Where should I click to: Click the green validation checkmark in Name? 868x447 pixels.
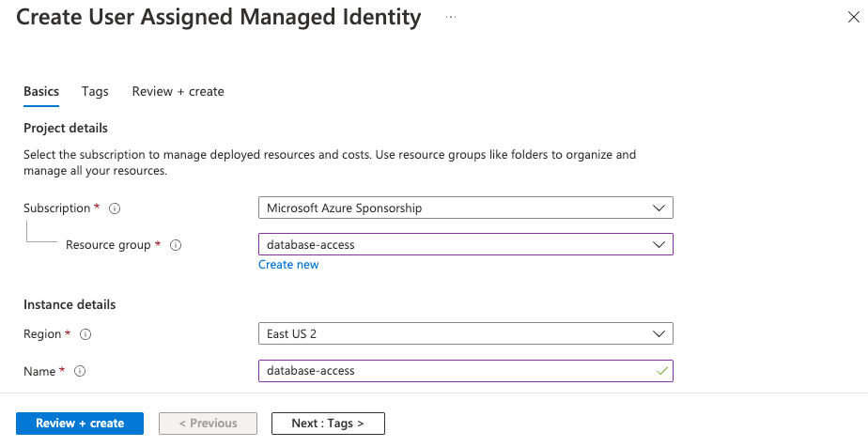pos(661,371)
